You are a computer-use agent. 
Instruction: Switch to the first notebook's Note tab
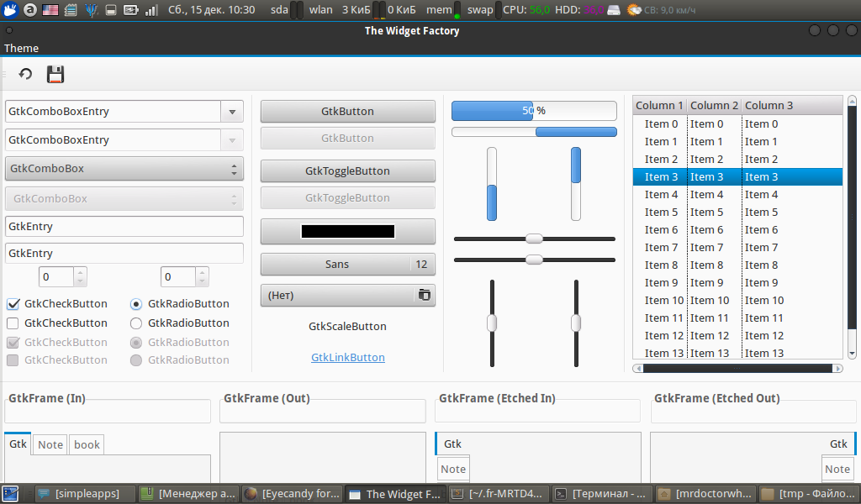tap(50, 444)
